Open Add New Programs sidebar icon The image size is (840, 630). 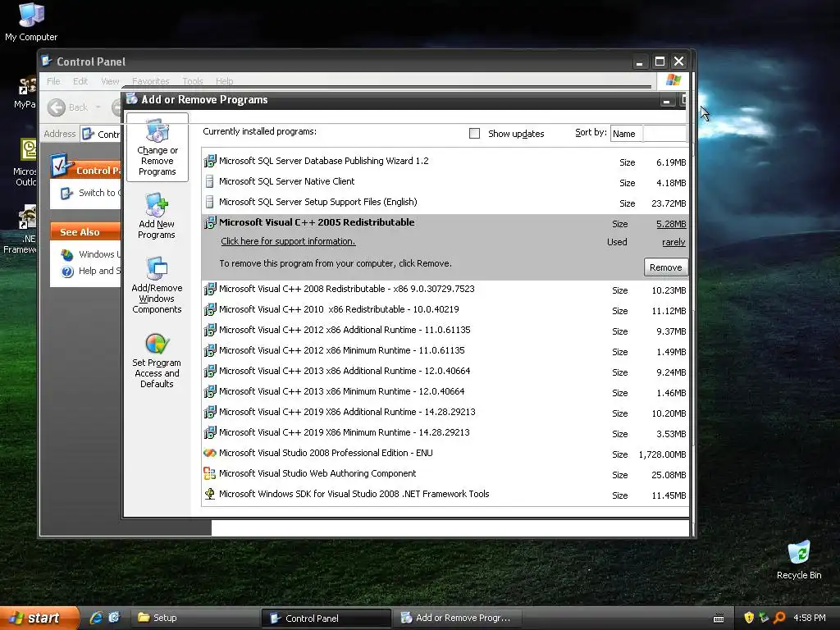(157, 216)
